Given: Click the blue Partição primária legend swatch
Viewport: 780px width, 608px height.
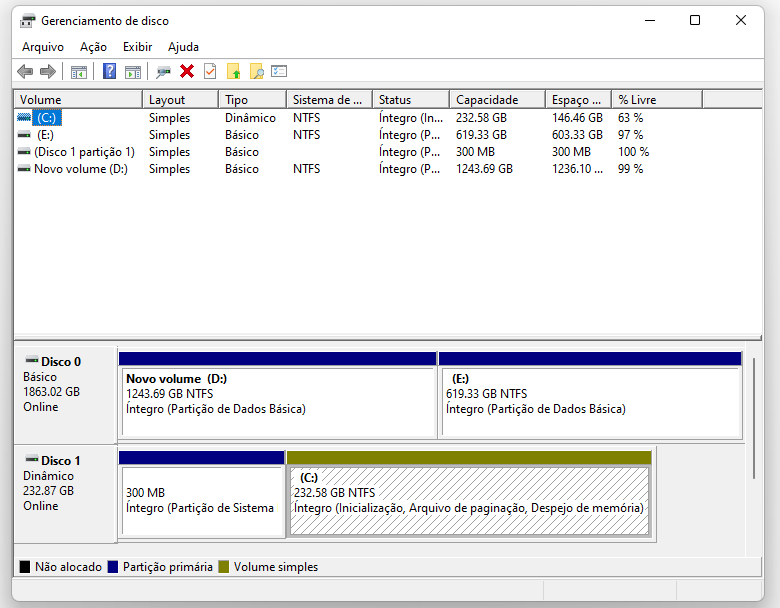Looking at the screenshot, I should pos(113,567).
